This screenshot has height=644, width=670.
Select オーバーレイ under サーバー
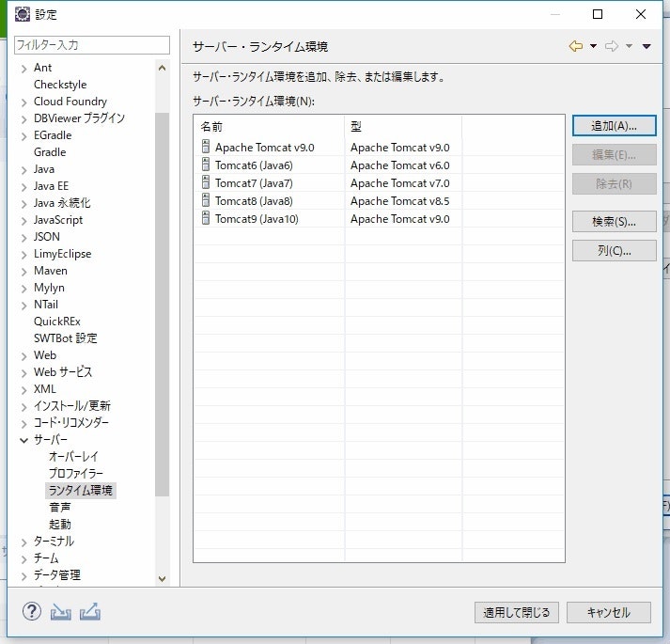click(73, 456)
